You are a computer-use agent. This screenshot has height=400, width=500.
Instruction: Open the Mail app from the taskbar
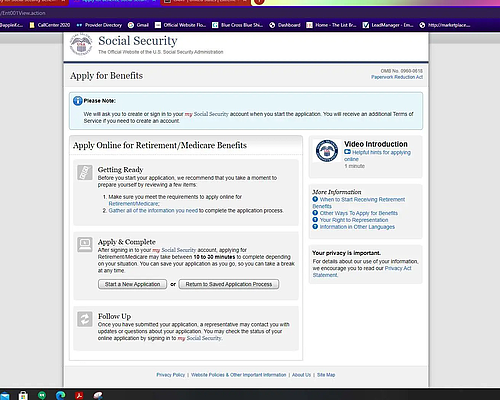click(5, 396)
